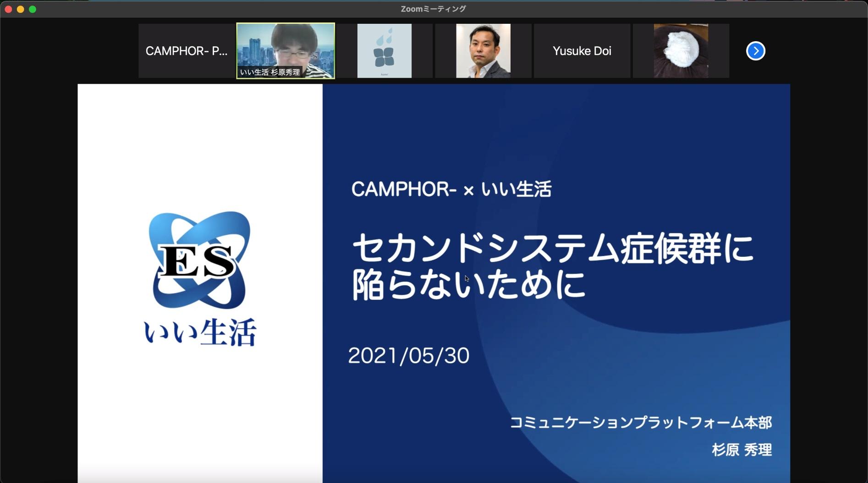
Task: Click the date 2021/05/30 on slide
Action: (x=409, y=356)
